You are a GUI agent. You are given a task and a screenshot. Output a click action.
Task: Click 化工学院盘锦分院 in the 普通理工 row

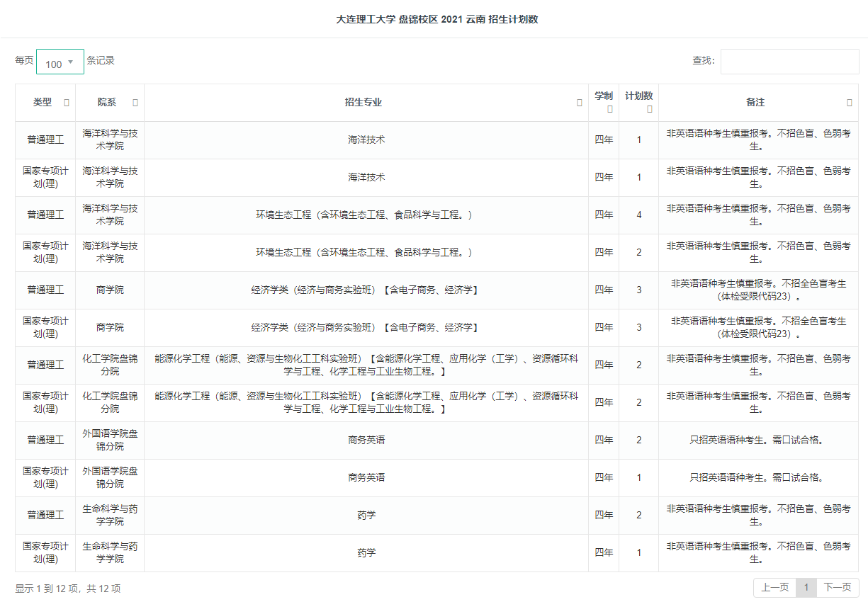(110, 365)
